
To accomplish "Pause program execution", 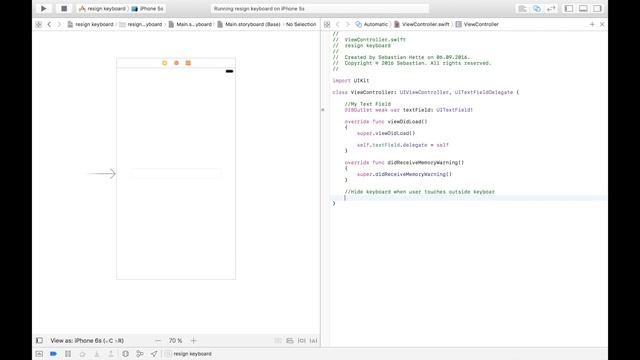I will (68, 354).
